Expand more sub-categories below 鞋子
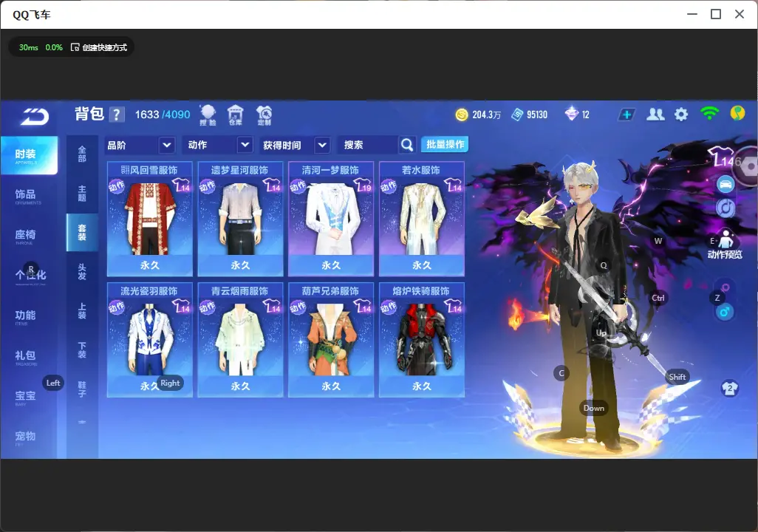The image size is (758, 532). 82,422
